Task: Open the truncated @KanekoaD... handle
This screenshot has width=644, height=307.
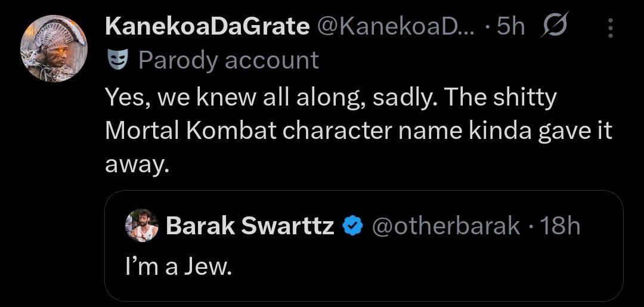Action: (x=395, y=26)
